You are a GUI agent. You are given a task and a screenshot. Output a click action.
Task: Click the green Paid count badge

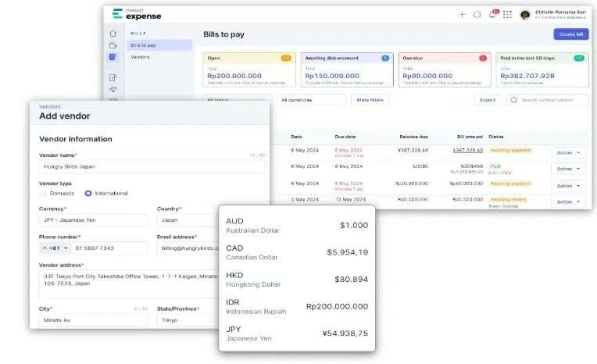[x=579, y=58]
